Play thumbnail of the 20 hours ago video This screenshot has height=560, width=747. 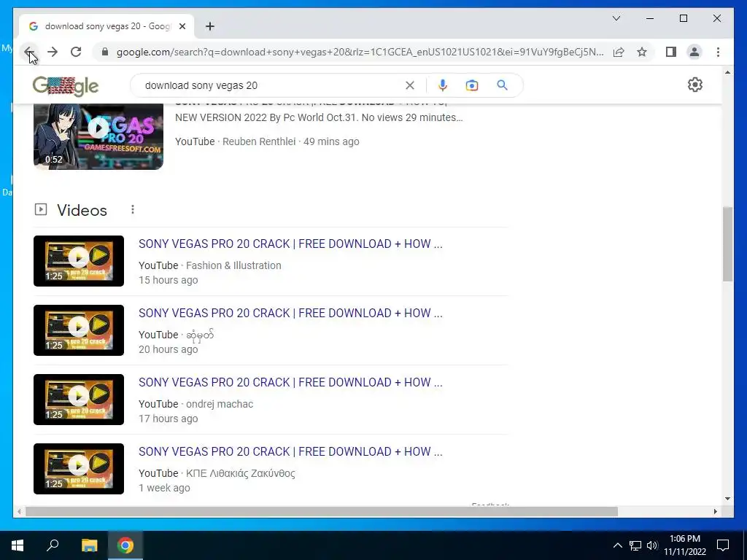pyautogui.click(x=79, y=330)
